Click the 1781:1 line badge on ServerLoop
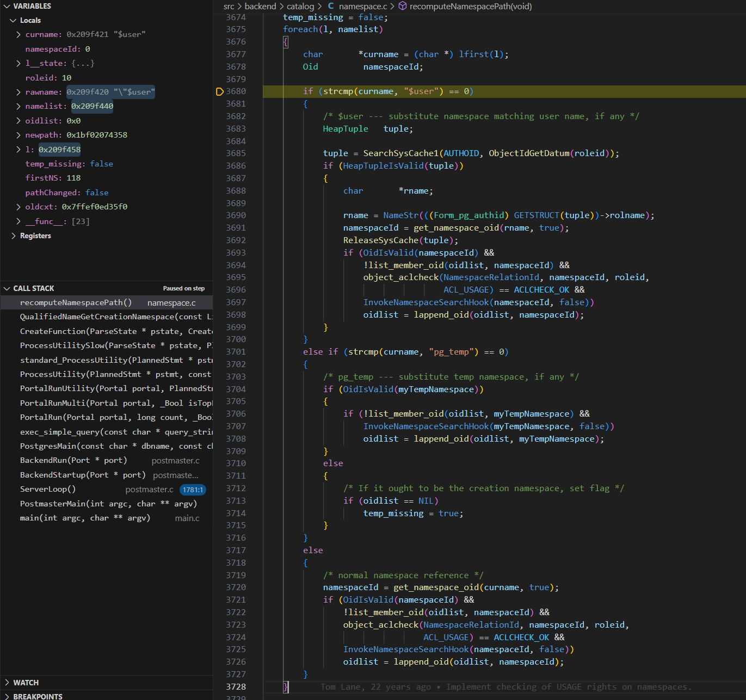This screenshot has height=700, width=746. click(193, 490)
